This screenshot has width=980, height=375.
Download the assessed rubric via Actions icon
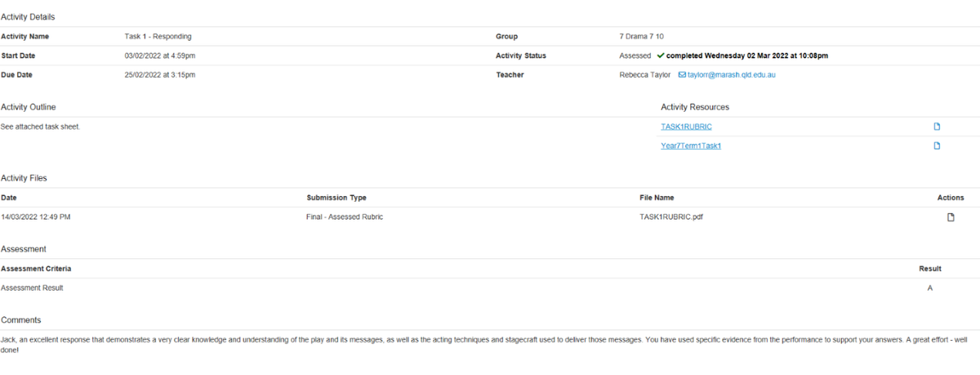[950, 217]
